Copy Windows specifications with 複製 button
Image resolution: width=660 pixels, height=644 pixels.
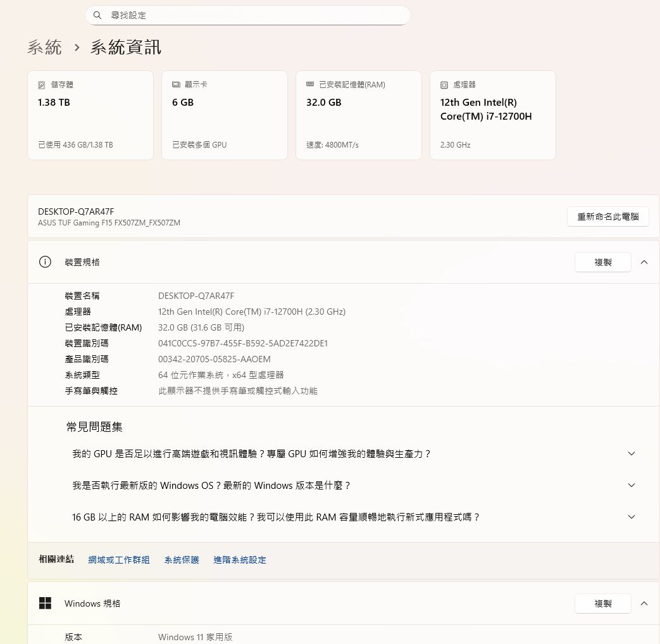pyautogui.click(x=602, y=603)
